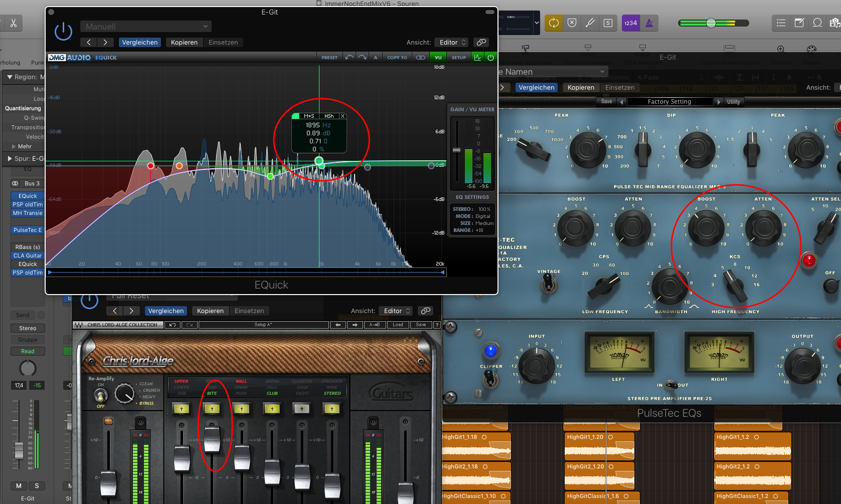Click the replace mode X button

(572, 23)
